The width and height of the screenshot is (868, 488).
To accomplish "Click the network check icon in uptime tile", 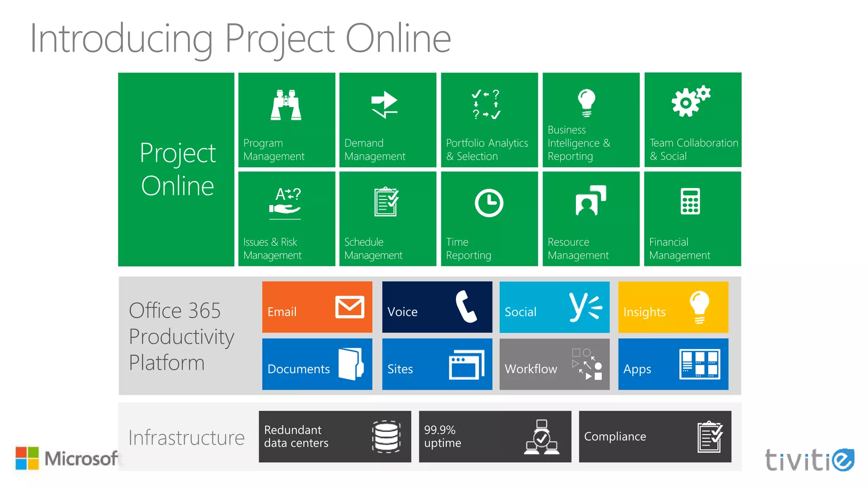I will click(541, 437).
